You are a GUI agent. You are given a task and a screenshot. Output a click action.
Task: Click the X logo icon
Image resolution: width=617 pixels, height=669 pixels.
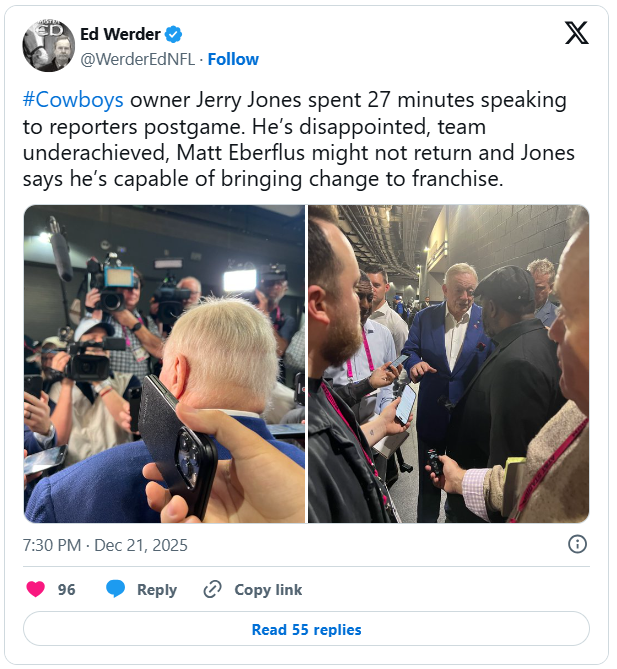coord(576,33)
